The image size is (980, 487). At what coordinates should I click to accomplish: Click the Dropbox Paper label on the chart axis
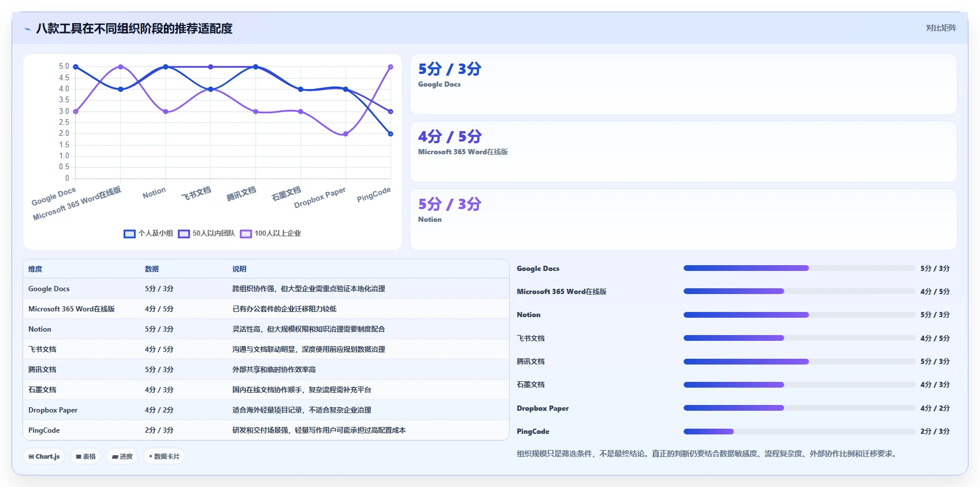[320, 198]
